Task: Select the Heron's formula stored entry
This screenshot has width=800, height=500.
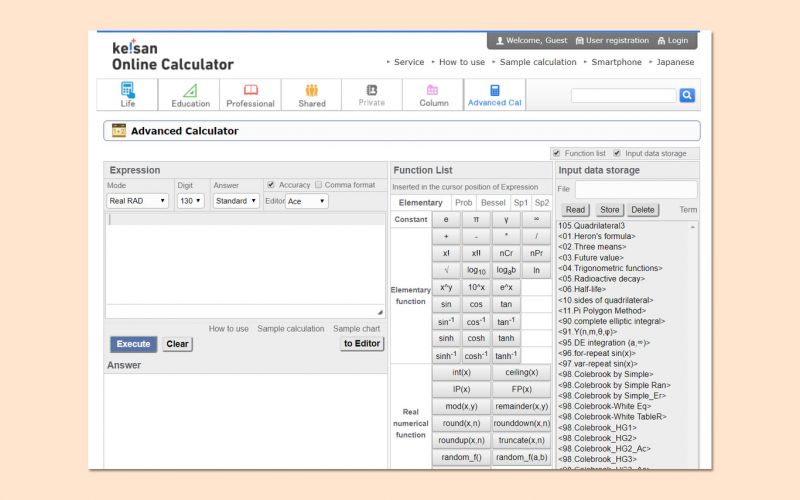Action: tap(598, 236)
